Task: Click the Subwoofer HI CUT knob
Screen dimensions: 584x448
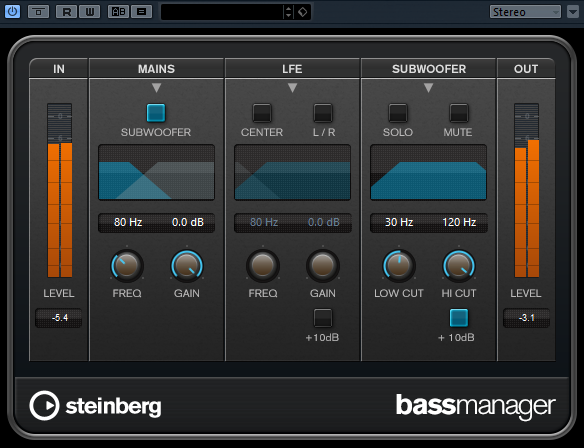Action: [x=459, y=266]
